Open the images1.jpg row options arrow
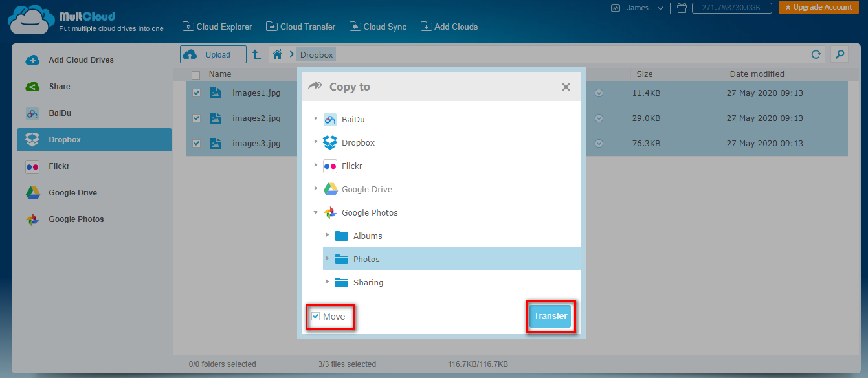This screenshot has width=868, height=378. [599, 93]
